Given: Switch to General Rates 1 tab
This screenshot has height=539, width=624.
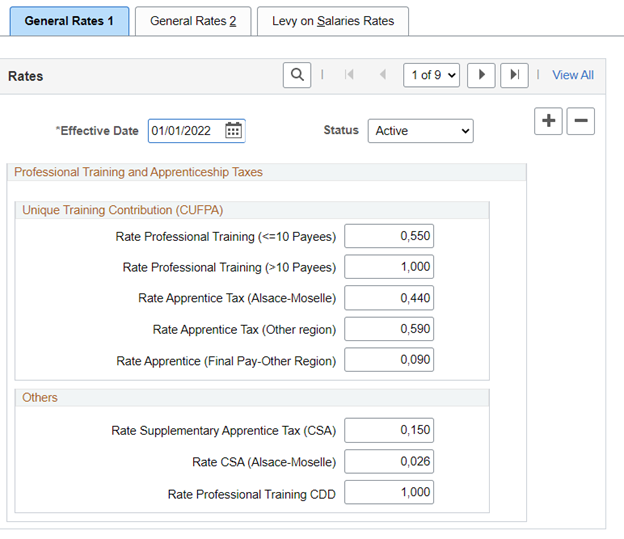Looking at the screenshot, I should coord(69,21).
